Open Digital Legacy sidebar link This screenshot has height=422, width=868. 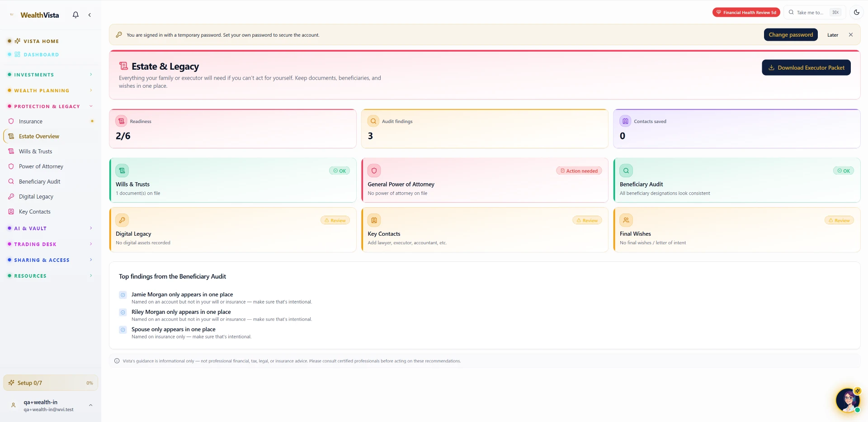click(x=51, y=197)
